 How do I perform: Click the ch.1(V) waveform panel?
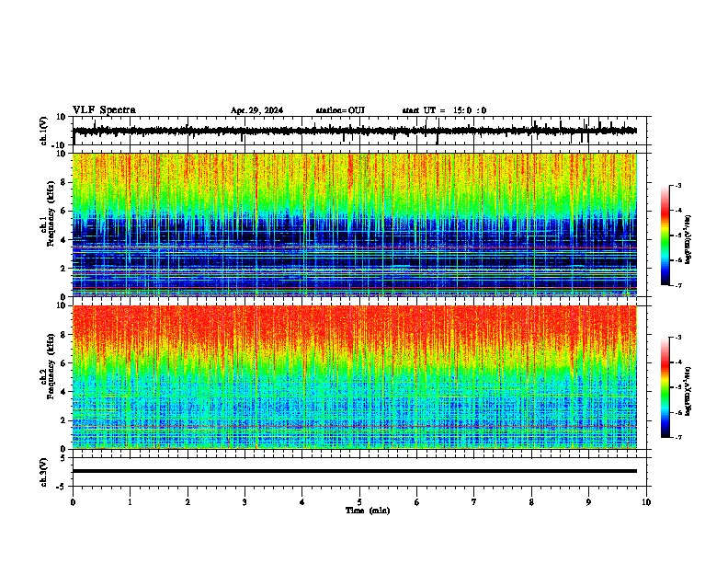358,131
